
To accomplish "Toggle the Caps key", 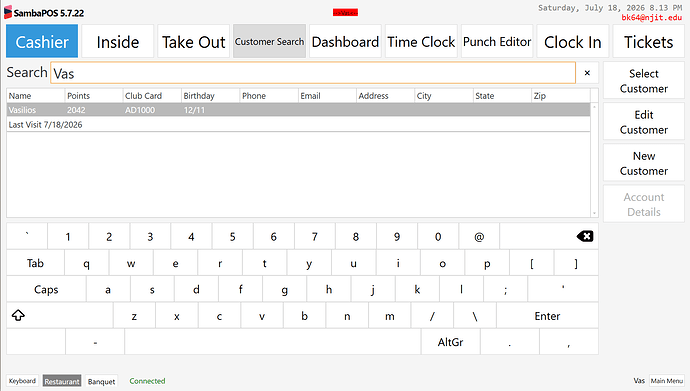I will tap(46, 289).
